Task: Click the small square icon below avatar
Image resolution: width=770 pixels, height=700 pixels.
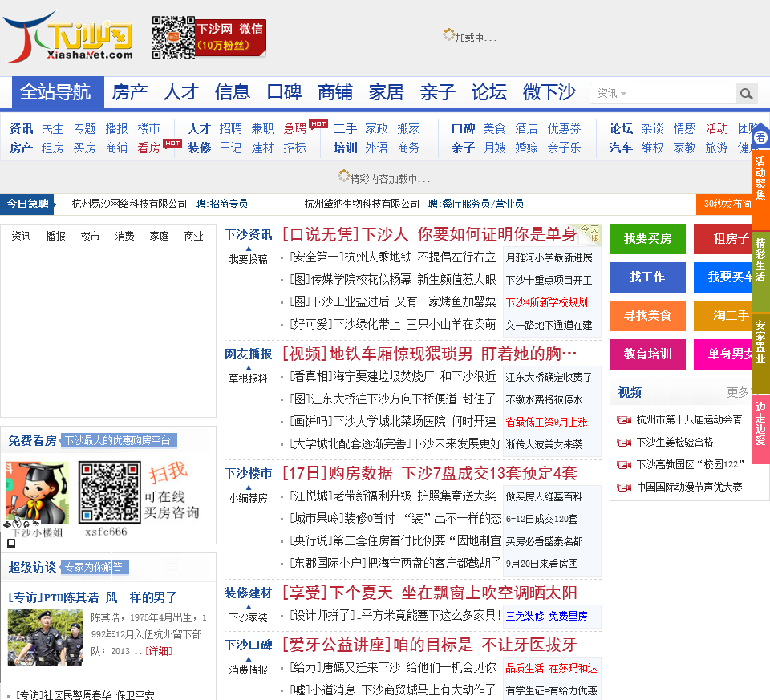Action: coord(10,543)
